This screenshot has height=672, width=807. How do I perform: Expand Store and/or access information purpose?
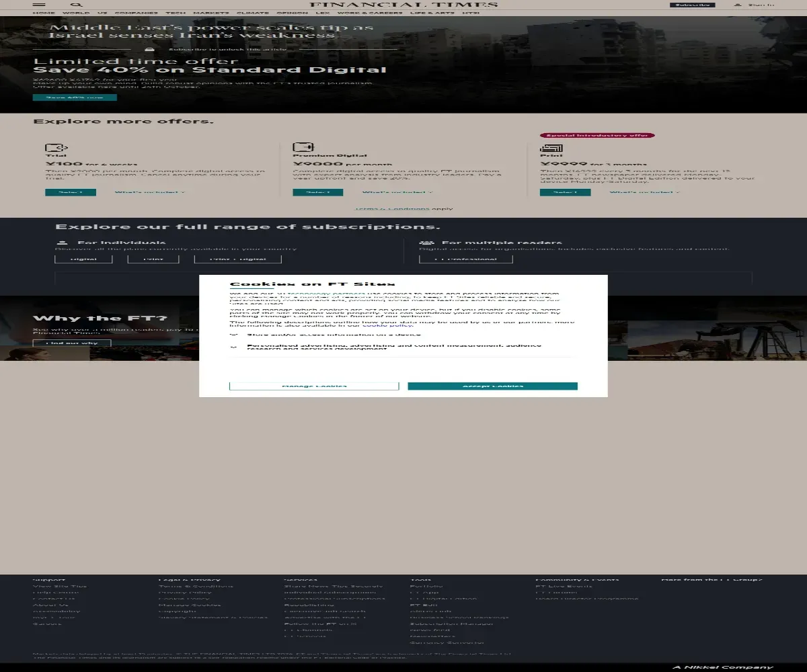(233, 334)
